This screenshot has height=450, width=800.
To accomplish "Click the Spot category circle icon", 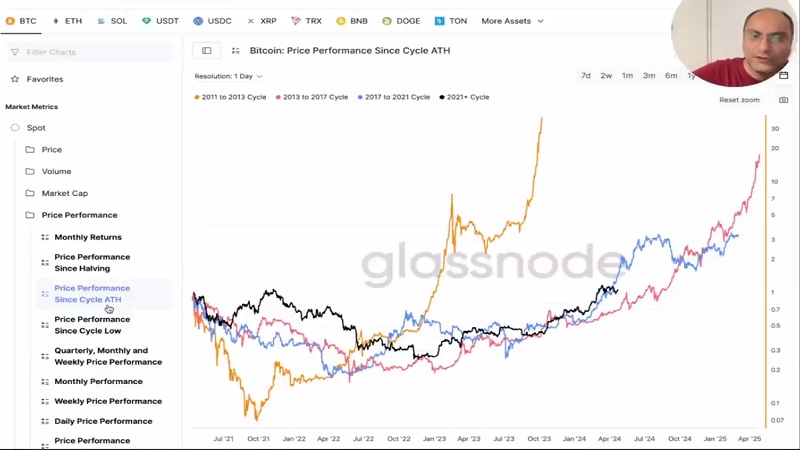I will point(15,128).
